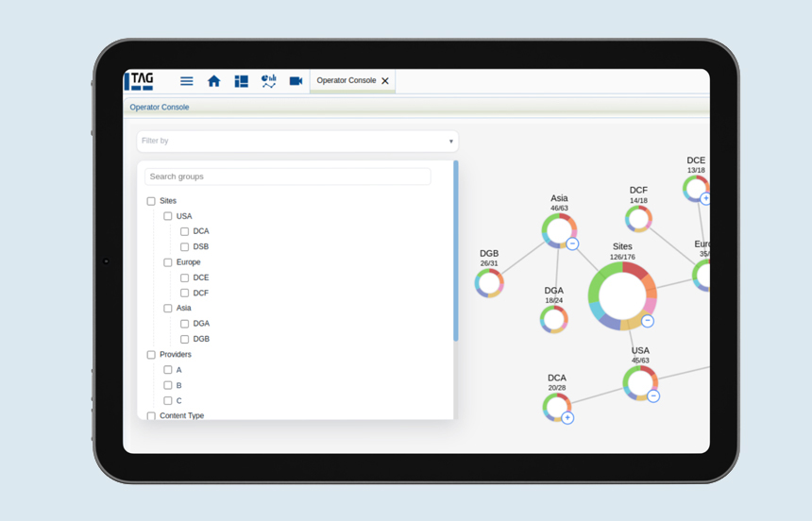Select the DGA checkbox
Screen dimensions: 812x521
coord(184,324)
